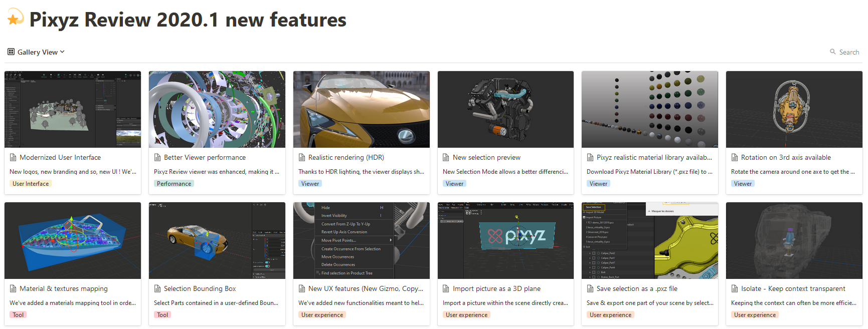Click document icon next to Realistic rendering (HDR)
Screen dimensions: 868x329
(302, 157)
